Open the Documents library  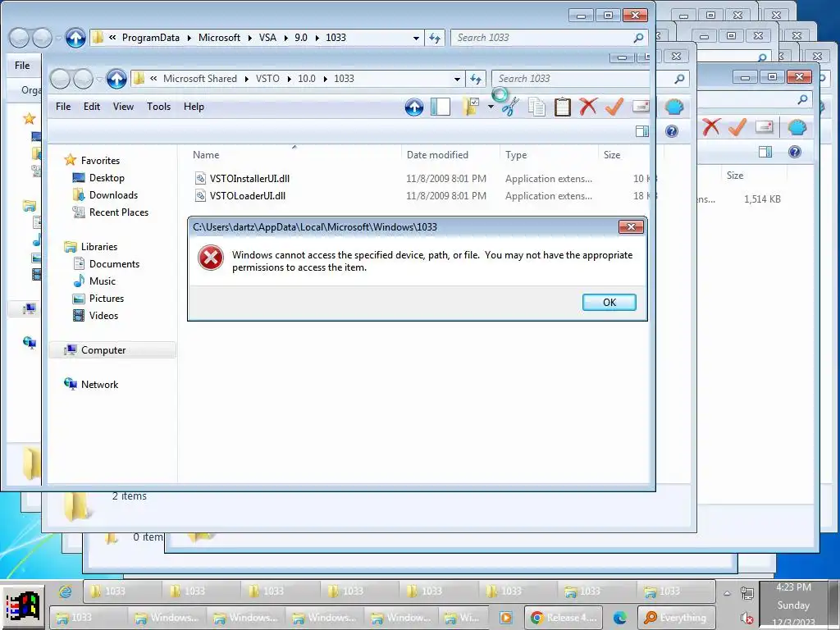coord(114,263)
